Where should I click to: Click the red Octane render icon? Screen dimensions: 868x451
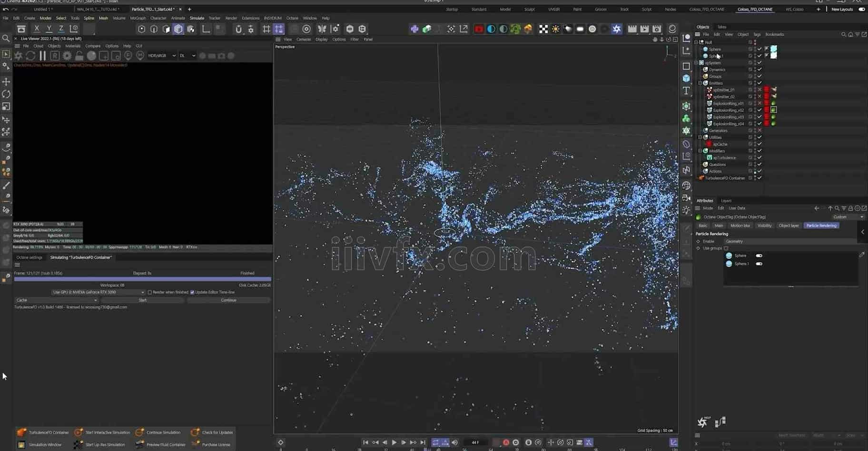coord(479,29)
